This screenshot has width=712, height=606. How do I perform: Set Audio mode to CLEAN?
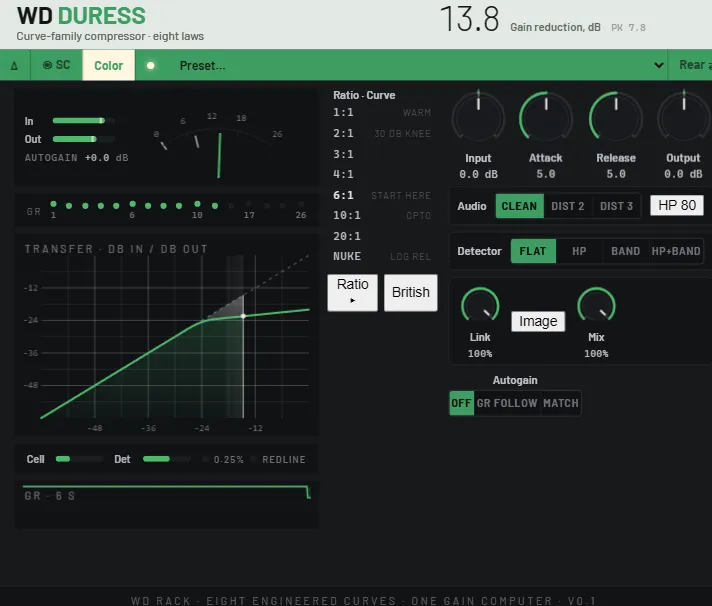pyautogui.click(x=519, y=206)
